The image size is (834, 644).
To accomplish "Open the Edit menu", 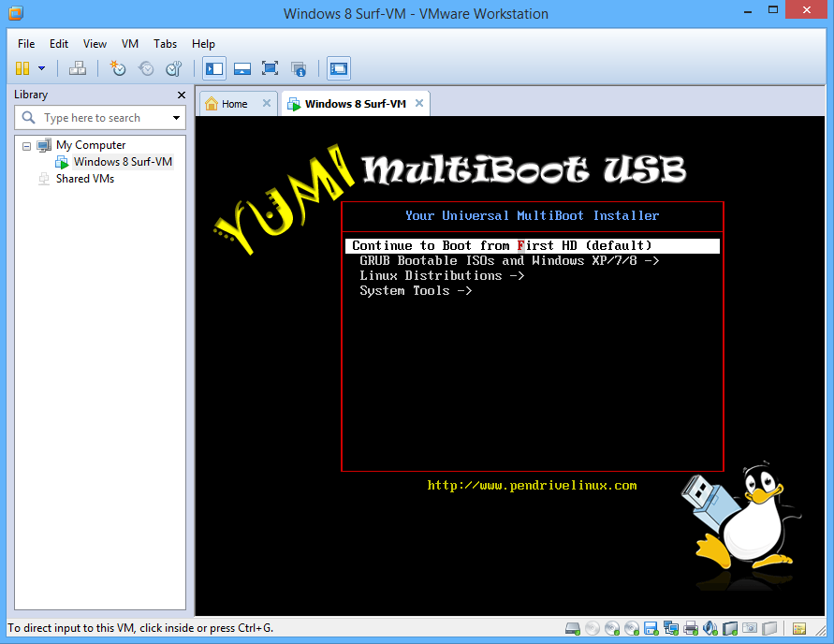I will pos(59,44).
